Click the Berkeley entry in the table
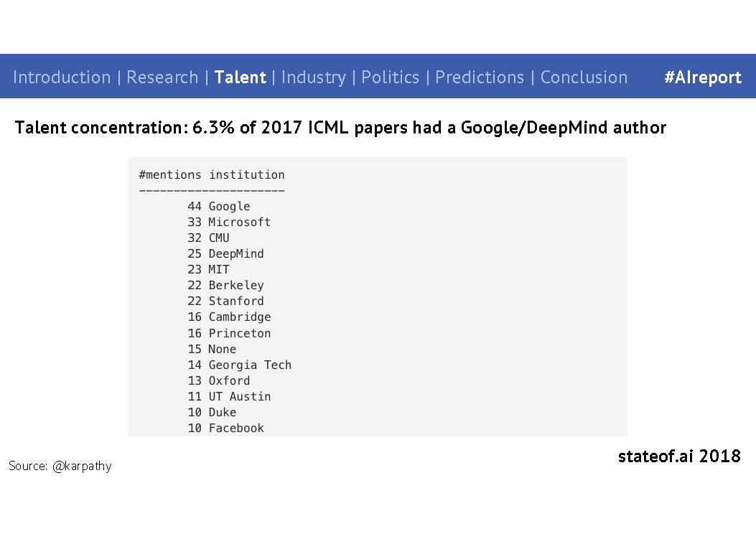Screen dimensions: 756x534 point(225,286)
